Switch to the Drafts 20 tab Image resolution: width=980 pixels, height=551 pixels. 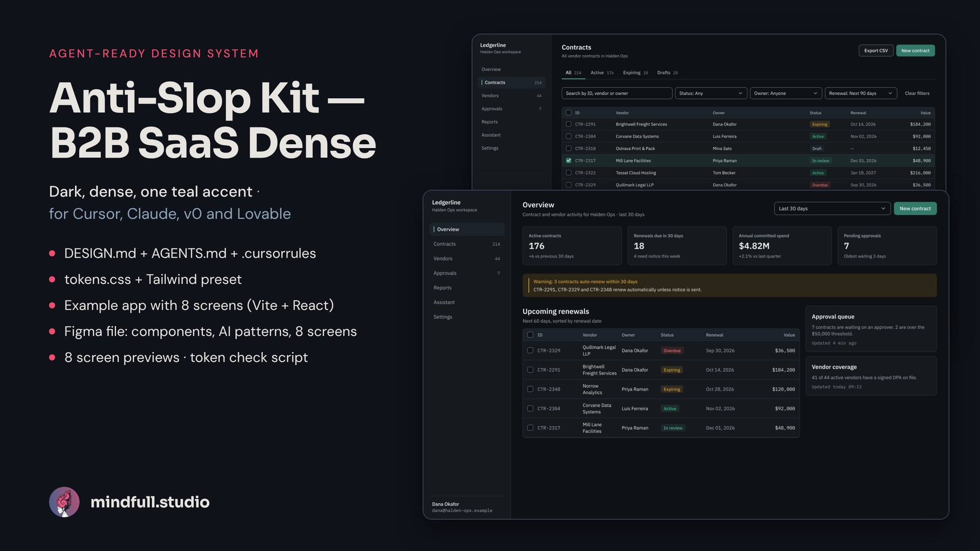point(668,73)
